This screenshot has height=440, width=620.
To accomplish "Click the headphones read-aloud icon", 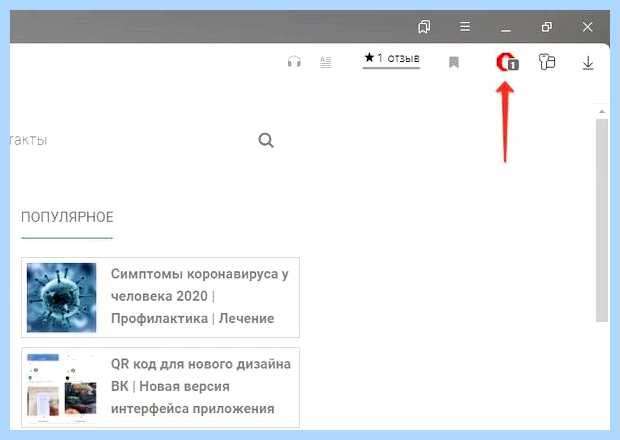I will pyautogui.click(x=294, y=62).
